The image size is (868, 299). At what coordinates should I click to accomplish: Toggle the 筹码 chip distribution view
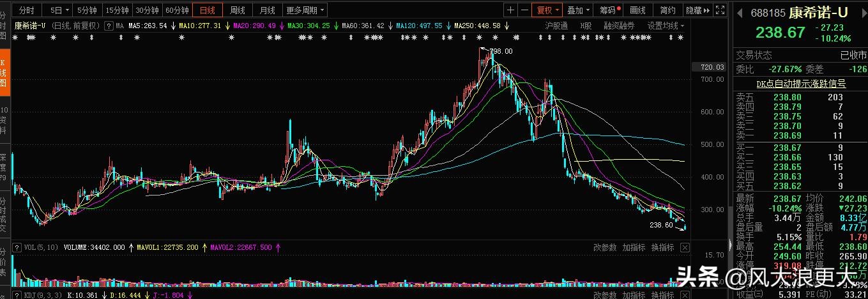point(609,10)
